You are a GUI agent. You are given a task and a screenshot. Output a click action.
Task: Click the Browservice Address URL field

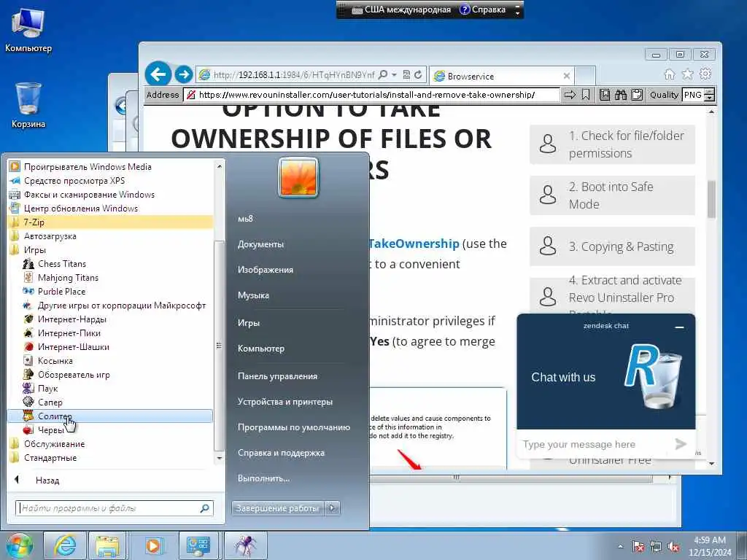[371, 95]
